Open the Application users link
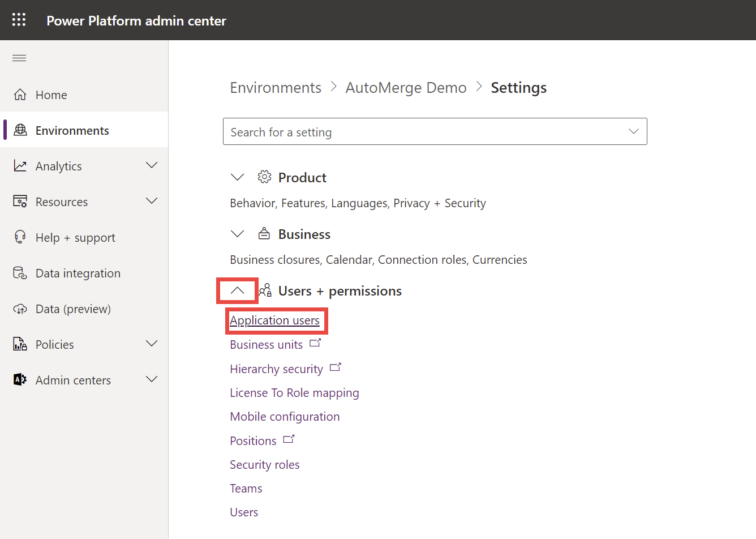This screenshot has height=539, width=756. point(274,320)
